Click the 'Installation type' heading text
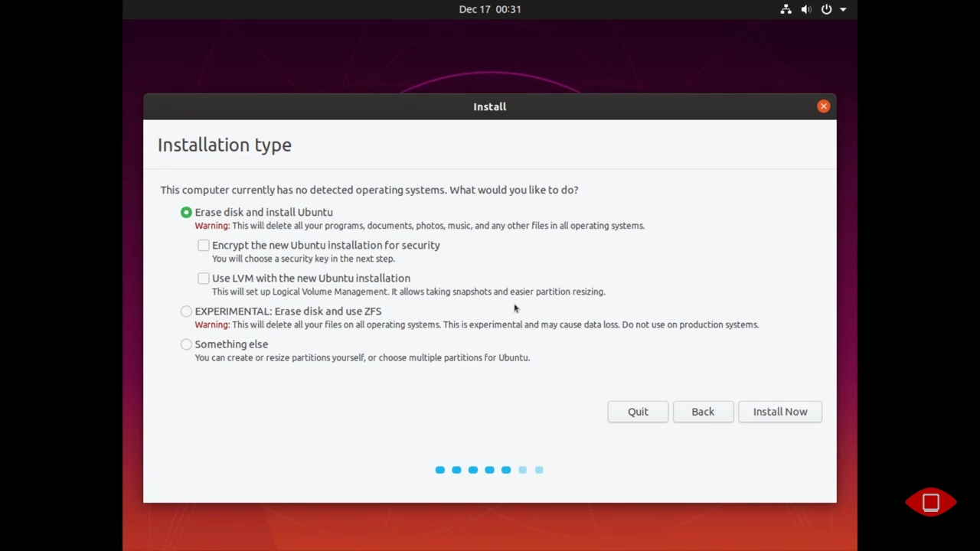Image resolution: width=980 pixels, height=551 pixels. (x=224, y=145)
